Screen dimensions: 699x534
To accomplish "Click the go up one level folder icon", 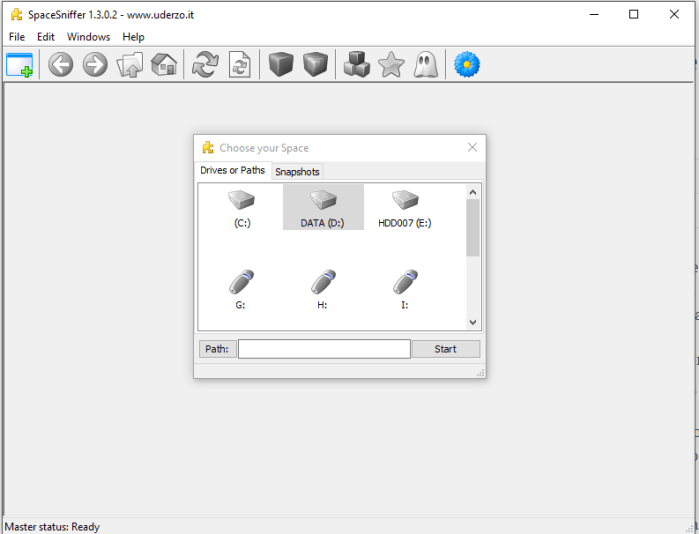I will (x=130, y=65).
